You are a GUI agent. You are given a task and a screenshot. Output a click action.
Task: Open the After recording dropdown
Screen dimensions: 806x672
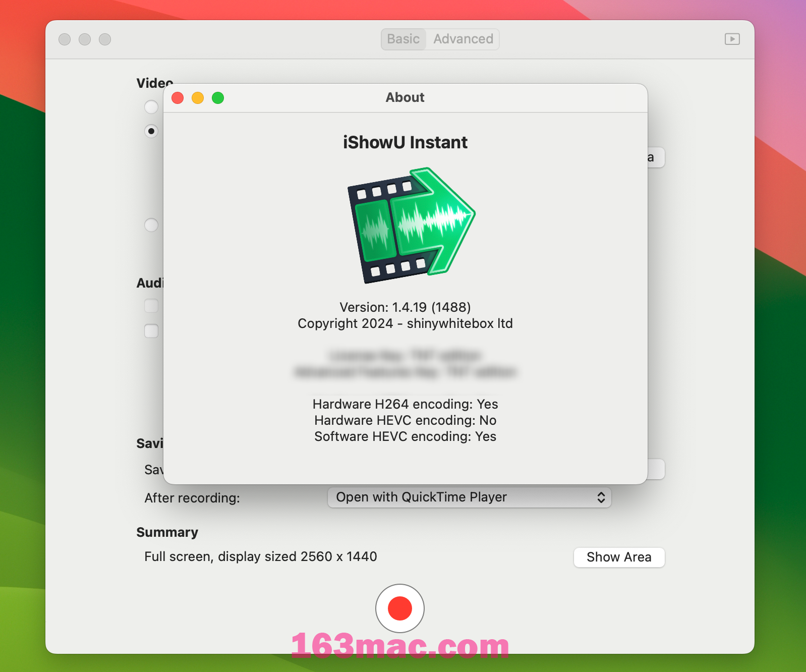coord(470,497)
